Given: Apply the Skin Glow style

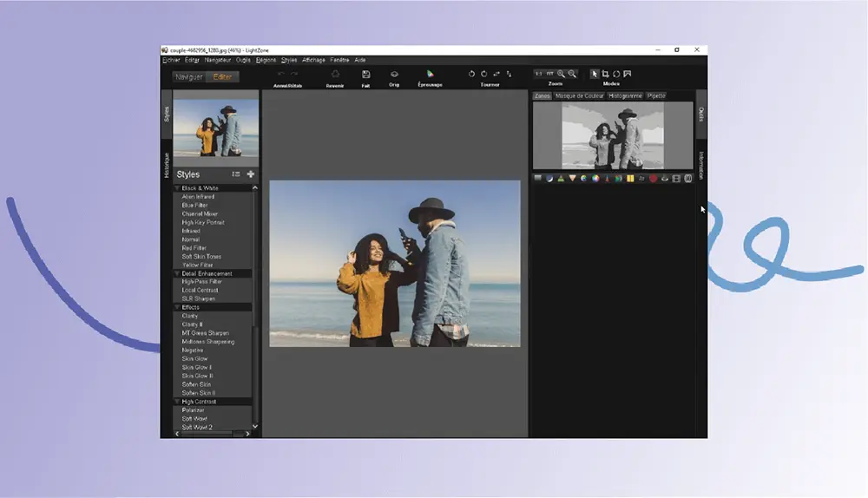Looking at the screenshot, I should [194, 358].
